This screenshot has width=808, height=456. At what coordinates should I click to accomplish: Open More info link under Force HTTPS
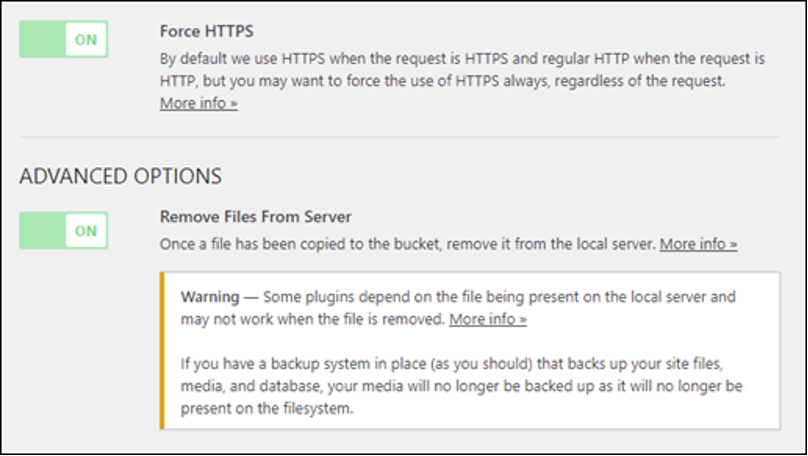[x=198, y=103]
